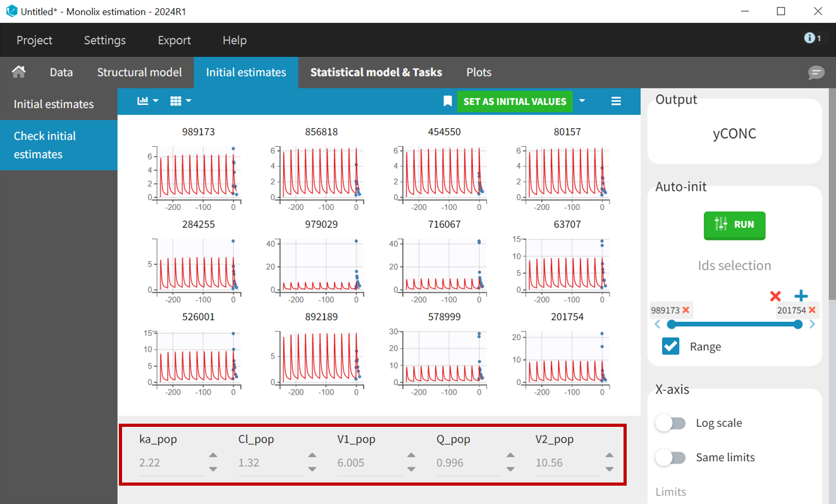The height and width of the screenshot is (504, 836).
Task: Click the Home icon tab
Action: 19,72
